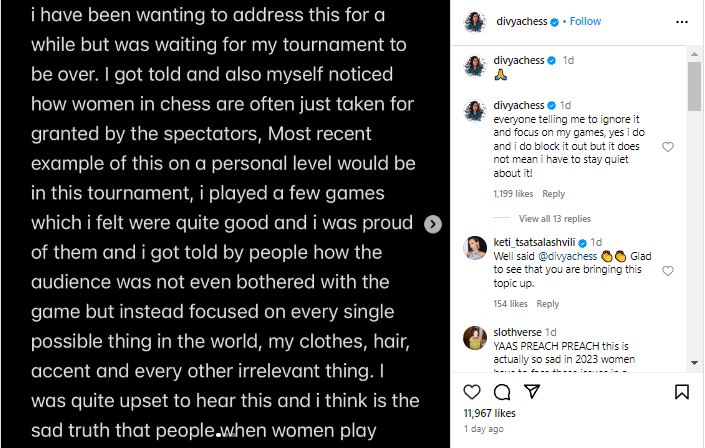Open divyachess profile picture in header
This screenshot has height=448, width=705.
click(476, 20)
